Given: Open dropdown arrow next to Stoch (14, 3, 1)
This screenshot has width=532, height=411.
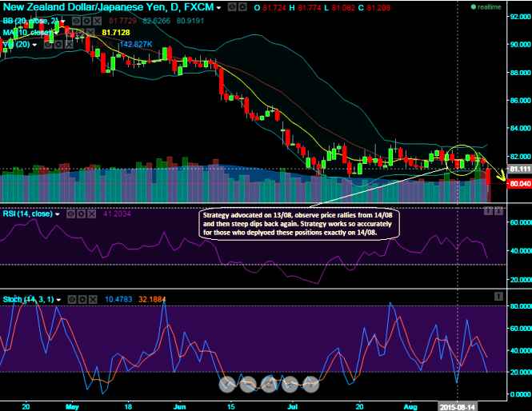Looking at the screenshot, I should click(x=58, y=300).
